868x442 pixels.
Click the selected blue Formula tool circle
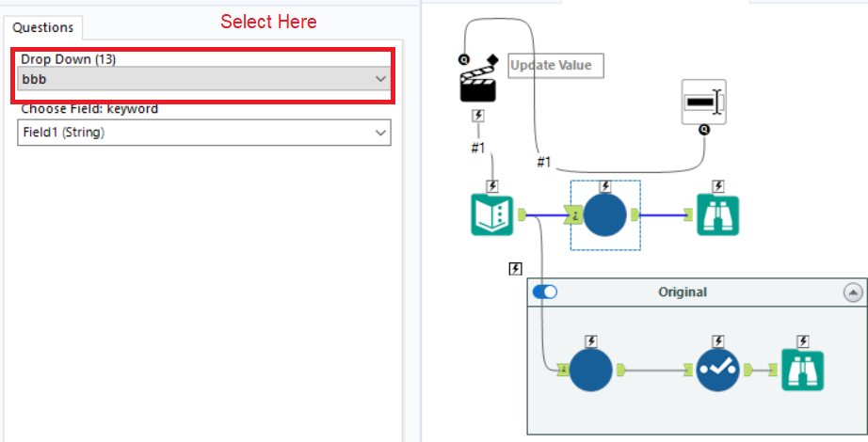[x=605, y=215]
